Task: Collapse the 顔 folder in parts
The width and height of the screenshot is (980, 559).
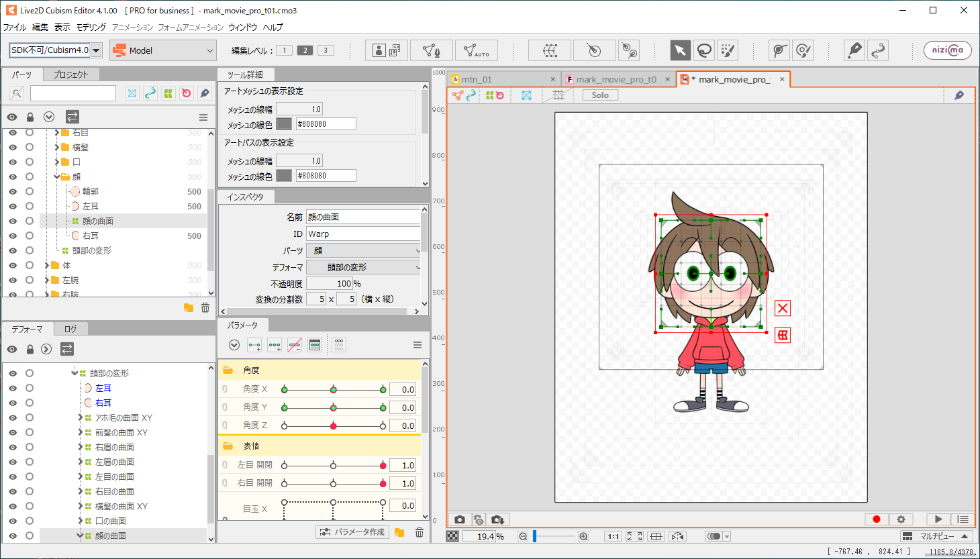Action: pyautogui.click(x=56, y=176)
